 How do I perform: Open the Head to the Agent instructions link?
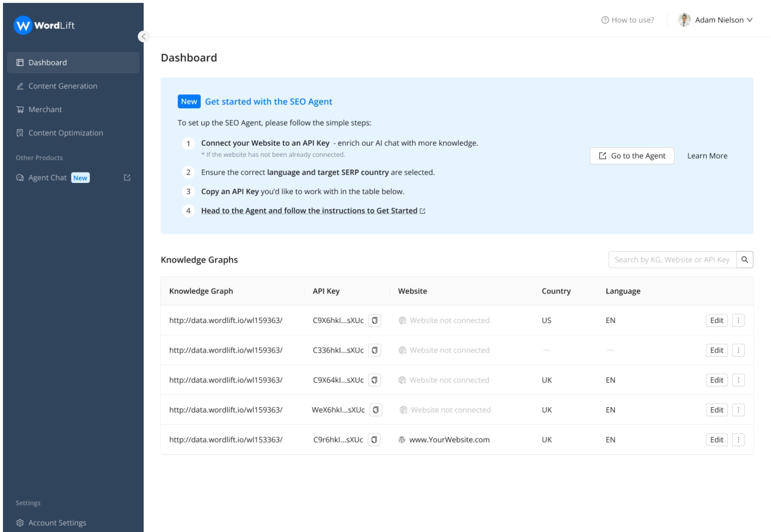point(313,210)
